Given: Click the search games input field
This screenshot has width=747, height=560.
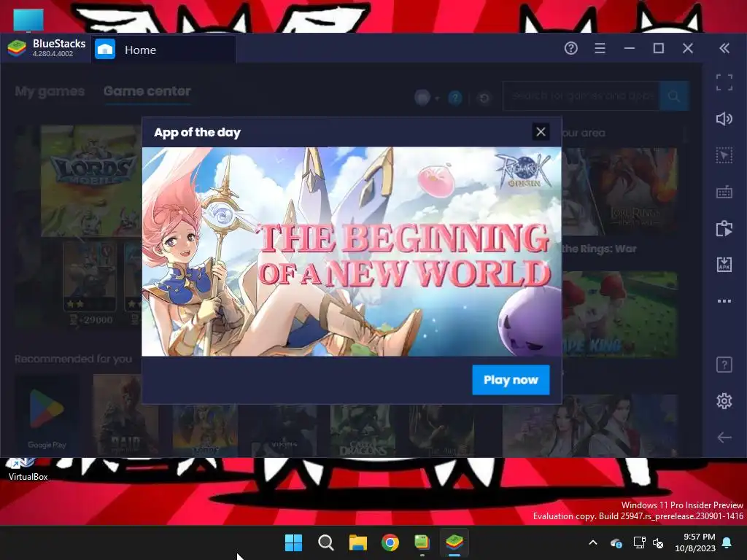Looking at the screenshot, I should coord(581,96).
